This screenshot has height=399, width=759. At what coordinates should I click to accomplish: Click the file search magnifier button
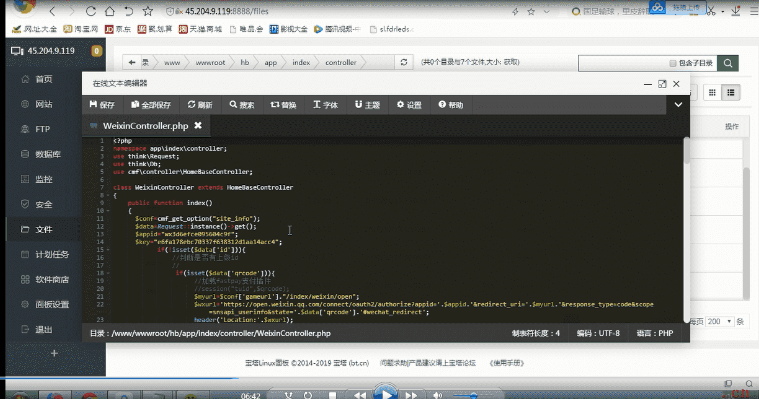point(728,63)
